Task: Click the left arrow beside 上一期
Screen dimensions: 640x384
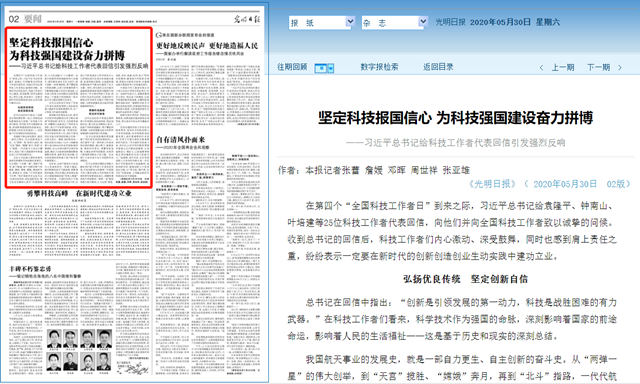Action: (542, 67)
